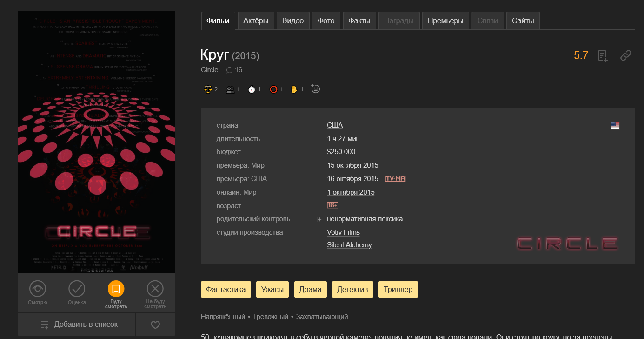Open the Фото tab
Image resolution: width=644 pixels, height=339 pixels.
click(x=326, y=21)
